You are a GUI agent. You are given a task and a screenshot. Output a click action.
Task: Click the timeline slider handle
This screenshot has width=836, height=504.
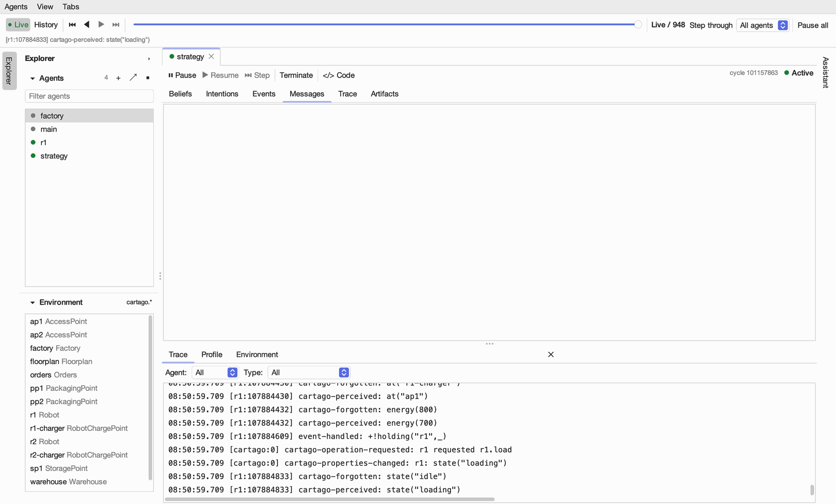[x=638, y=25]
